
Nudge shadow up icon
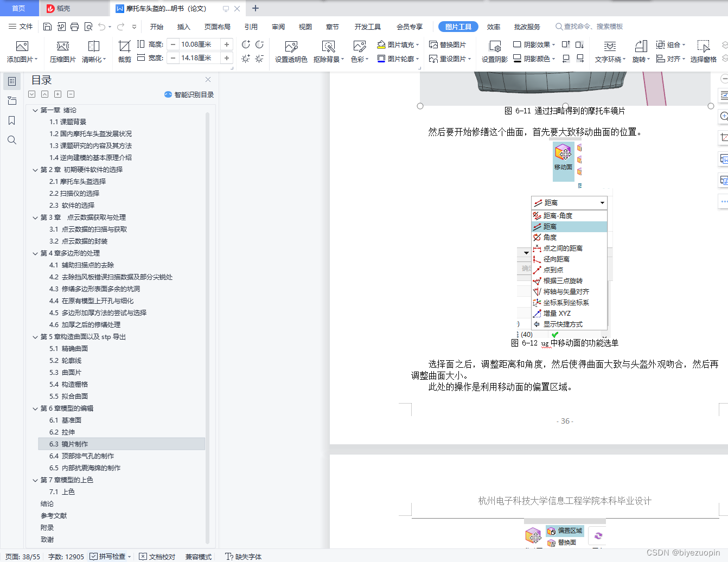coord(566,44)
